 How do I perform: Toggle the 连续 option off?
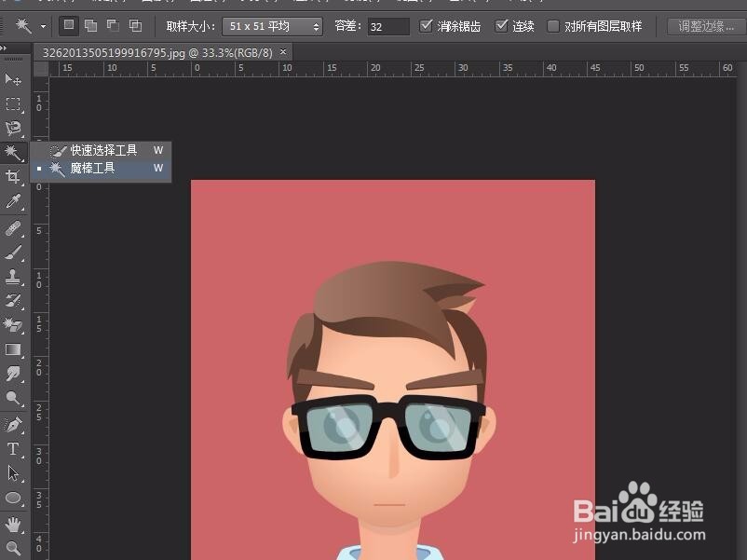click(502, 26)
